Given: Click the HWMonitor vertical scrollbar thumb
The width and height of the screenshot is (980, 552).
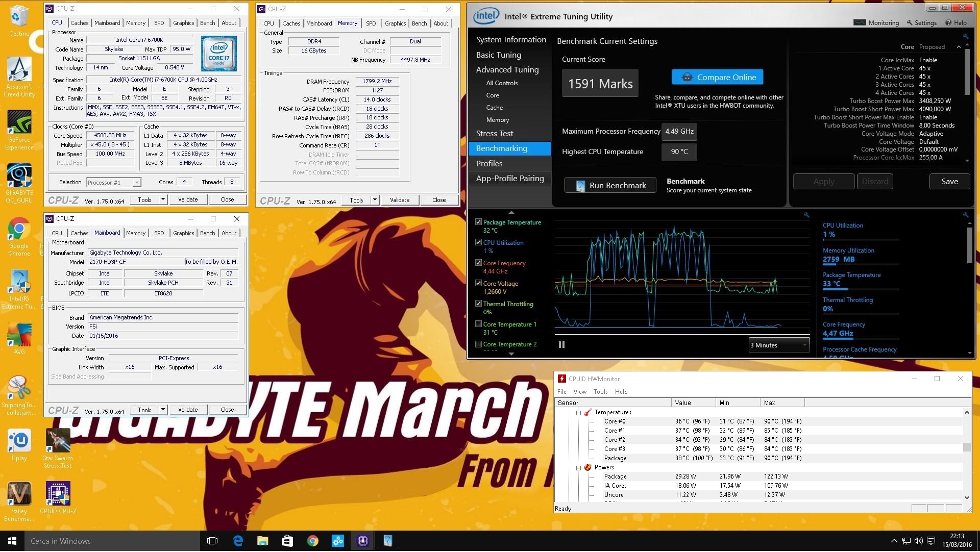Looking at the screenshot, I should 967,447.
